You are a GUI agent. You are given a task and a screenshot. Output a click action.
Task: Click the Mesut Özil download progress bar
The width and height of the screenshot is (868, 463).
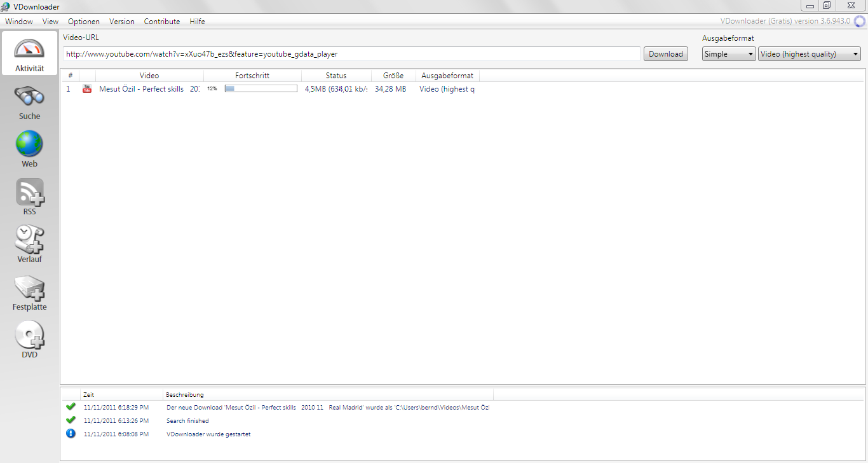click(x=261, y=88)
